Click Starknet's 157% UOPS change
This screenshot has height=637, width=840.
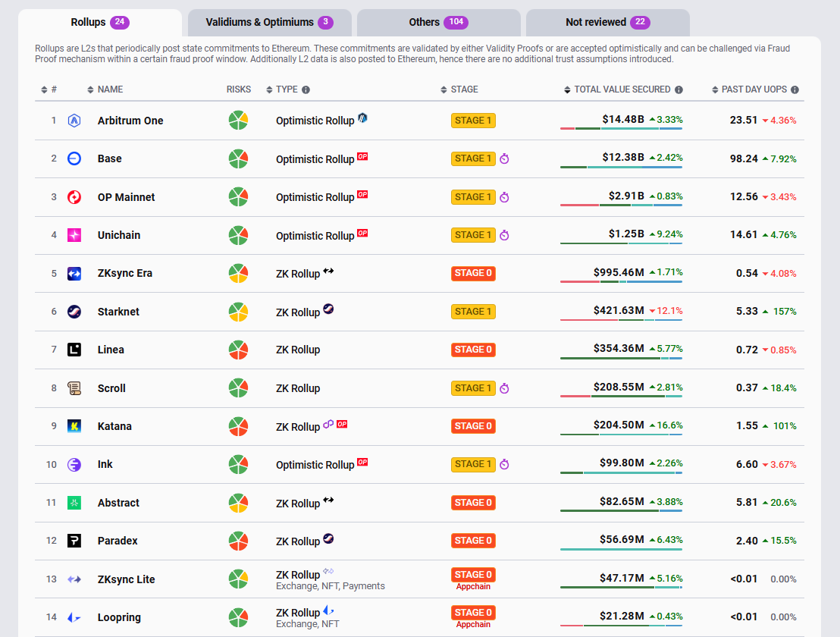pyautogui.click(x=779, y=312)
